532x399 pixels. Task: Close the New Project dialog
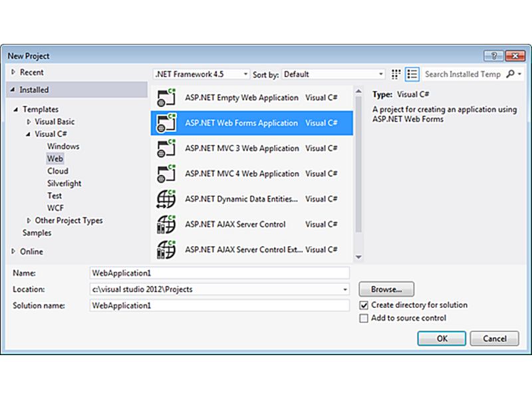[x=515, y=56]
